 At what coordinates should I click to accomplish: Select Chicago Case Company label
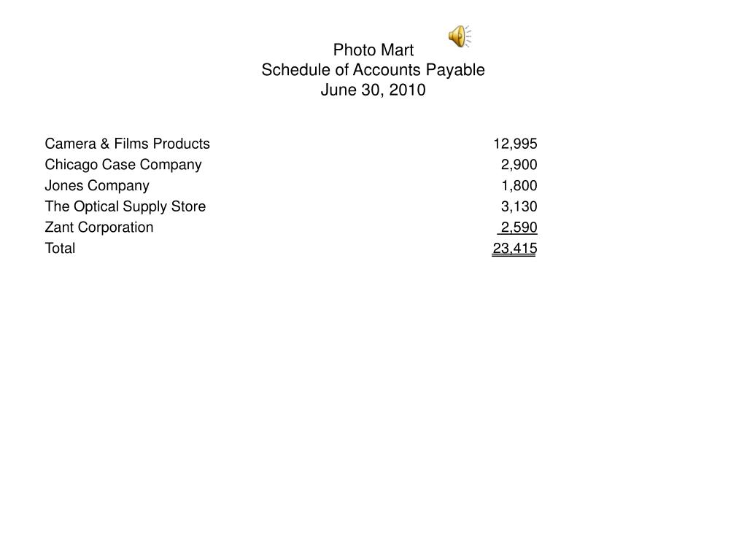click(x=123, y=165)
